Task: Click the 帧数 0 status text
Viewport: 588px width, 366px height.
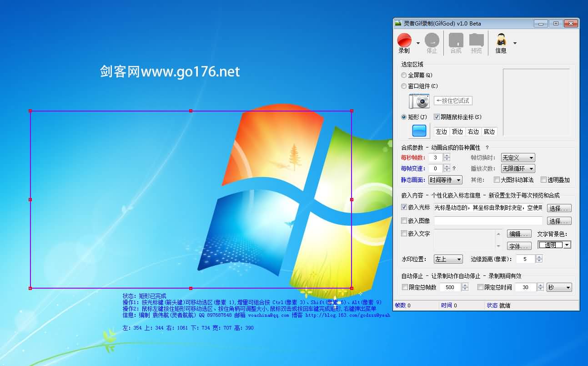Action: coord(402,305)
